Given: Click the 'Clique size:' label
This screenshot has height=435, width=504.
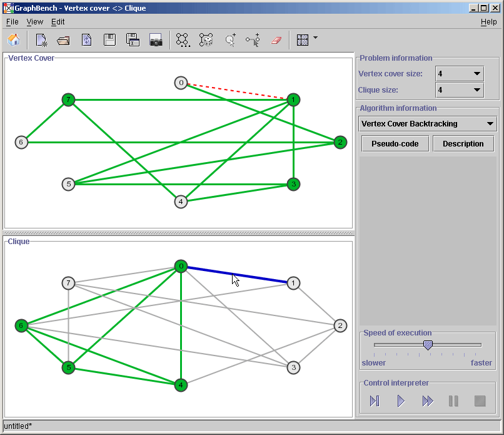Looking at the screenshot, I should pyautogui.click(x=378, y=90).
